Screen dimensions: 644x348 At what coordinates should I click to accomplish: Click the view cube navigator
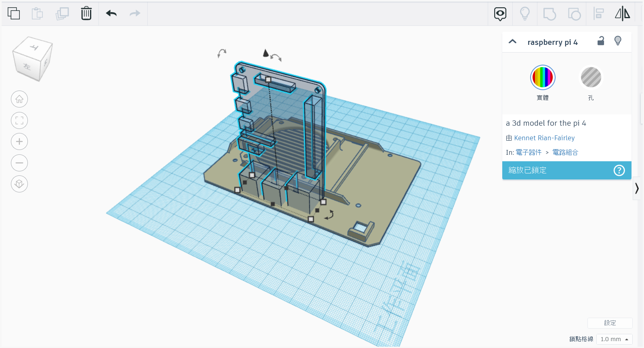[x=33, y=59]
